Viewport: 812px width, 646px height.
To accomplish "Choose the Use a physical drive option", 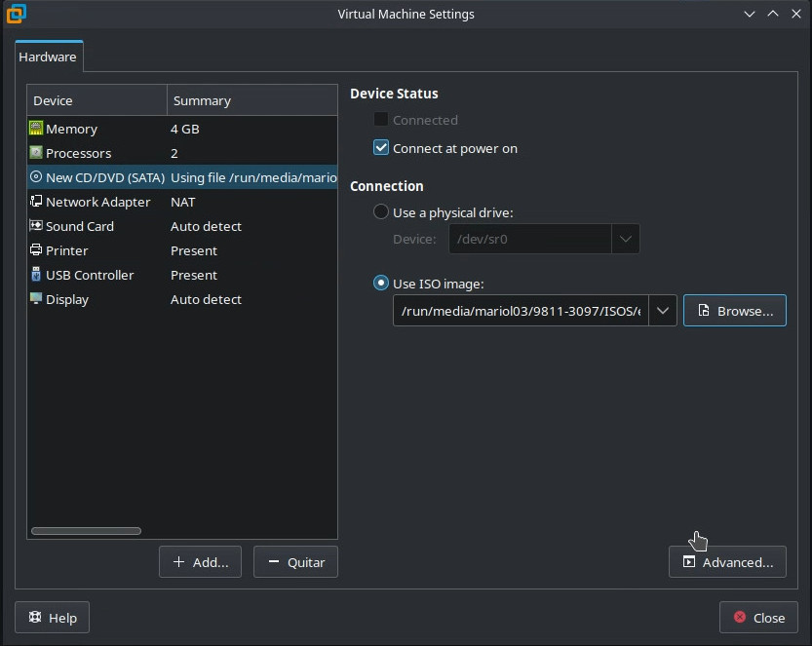I will click(381, 211).
